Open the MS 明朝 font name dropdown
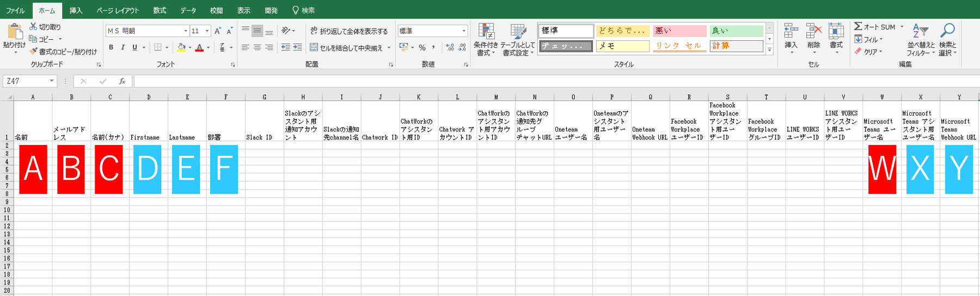The width and height of the screenshot is (980, 296). (186, 31)
